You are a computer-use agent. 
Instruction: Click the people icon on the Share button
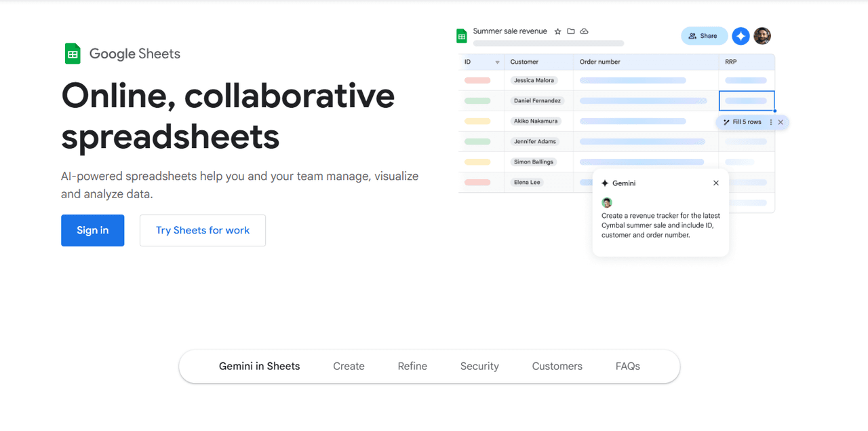[692, 36]
